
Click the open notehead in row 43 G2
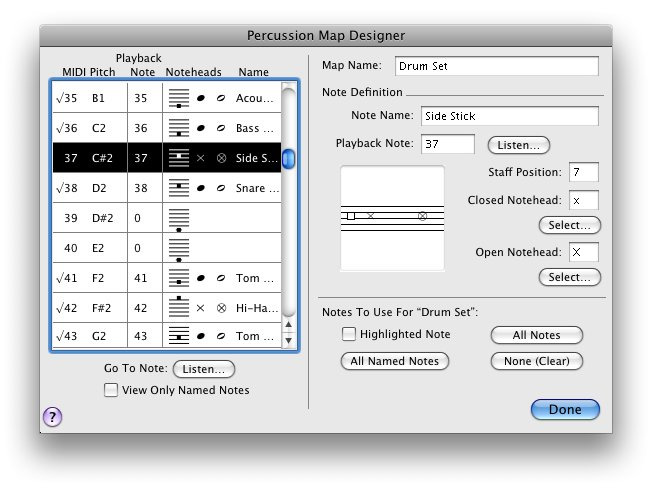point(221,336)
